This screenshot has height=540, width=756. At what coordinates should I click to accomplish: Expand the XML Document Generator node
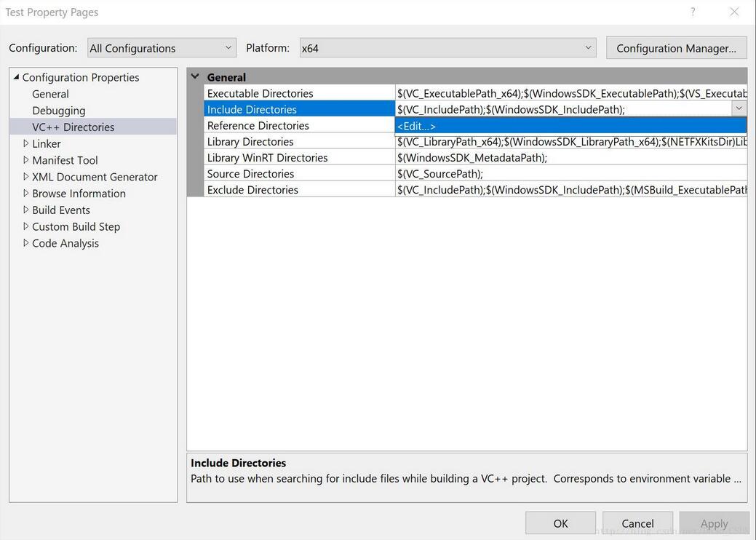point(25,176)
